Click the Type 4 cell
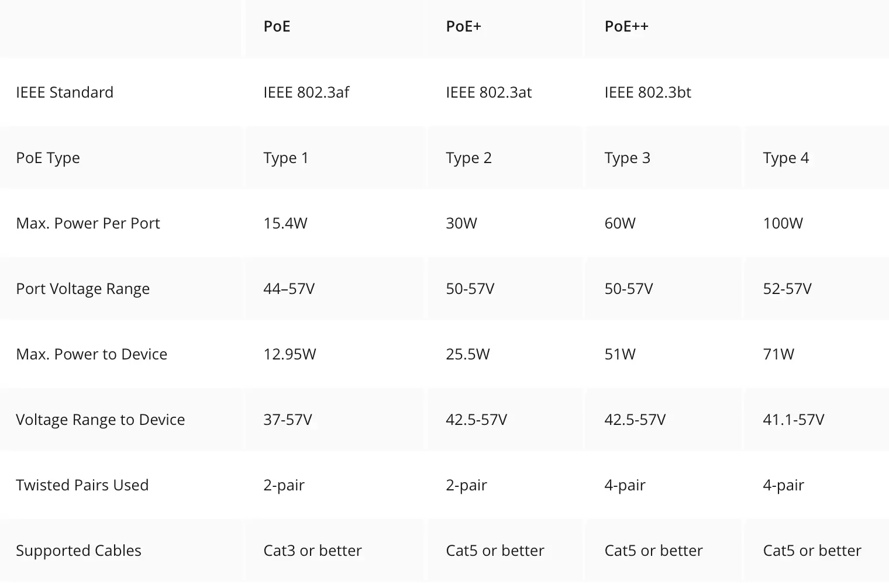This screenshot has width=889, height=588. coord(785,158)
